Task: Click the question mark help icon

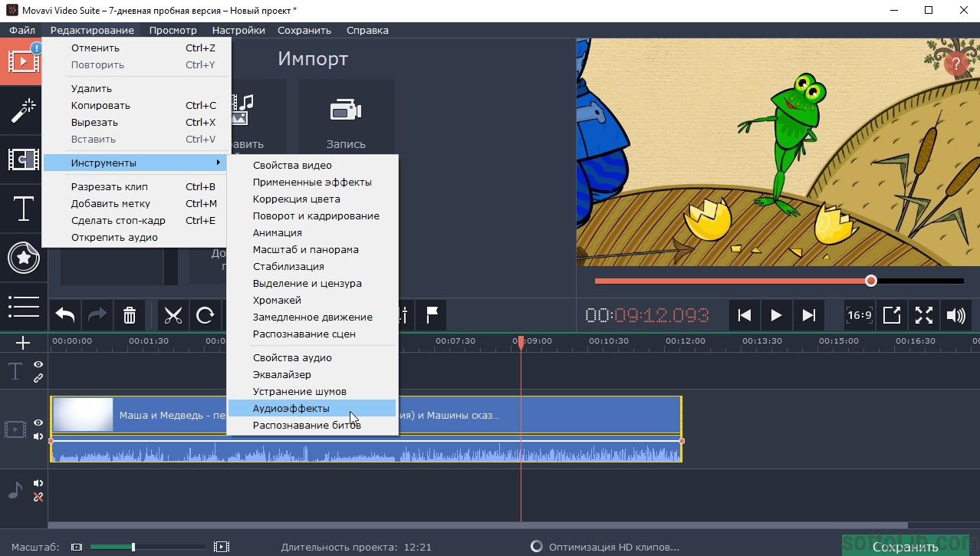Action: pos(955,64)
